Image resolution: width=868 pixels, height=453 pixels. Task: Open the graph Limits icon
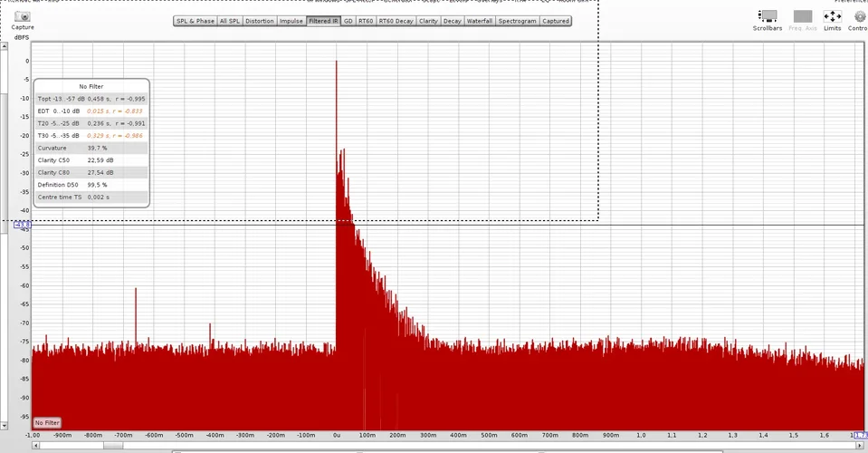pos(832,16)
